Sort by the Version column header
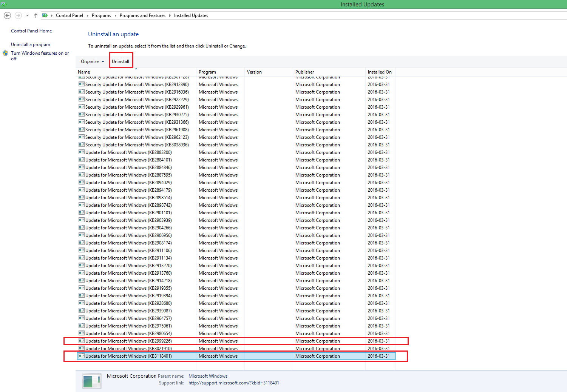The height and width of the screenshot is (392, 567). pyautogui.click(x=269, y=72)
